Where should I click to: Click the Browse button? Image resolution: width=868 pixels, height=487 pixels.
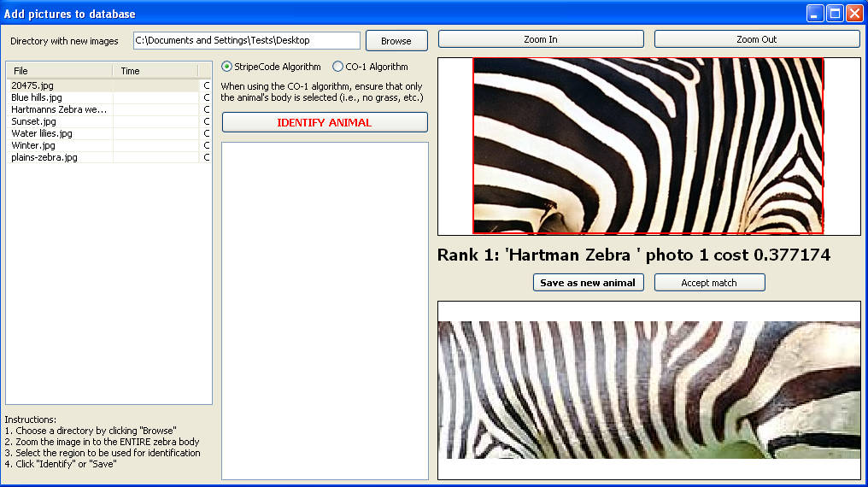tap(396, 41)
